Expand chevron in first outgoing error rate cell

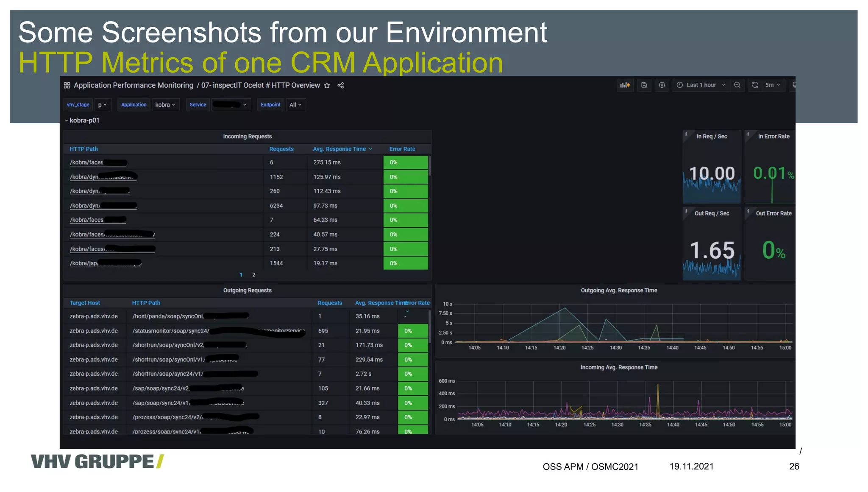407,312
